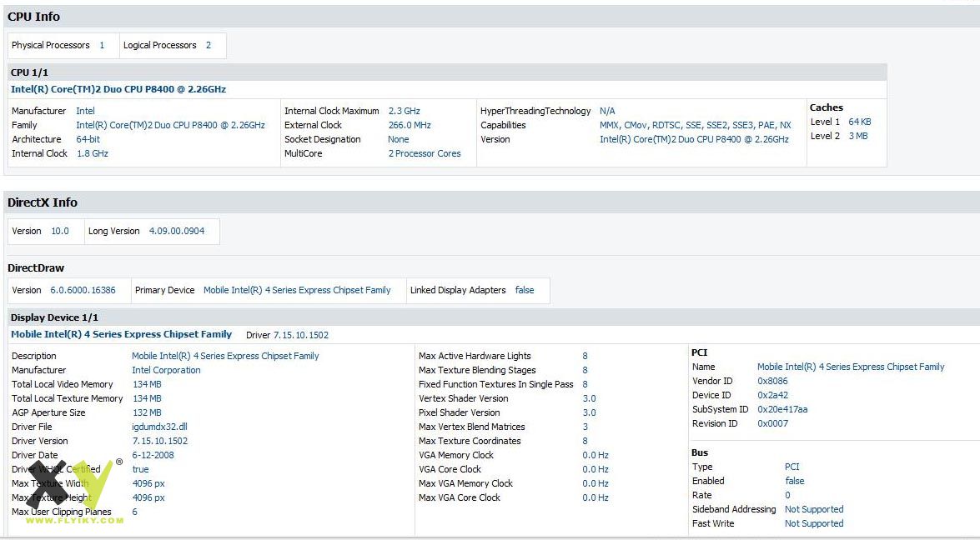Select DirectDraw Version value "6.0.6000.16386"

(x=83, y=290)
